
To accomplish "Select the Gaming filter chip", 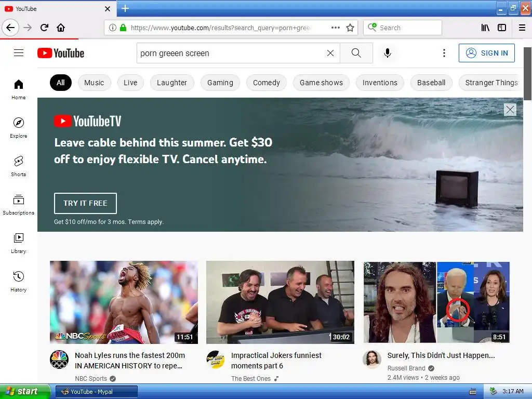I will pyautogui.click(x=220, y=83).
